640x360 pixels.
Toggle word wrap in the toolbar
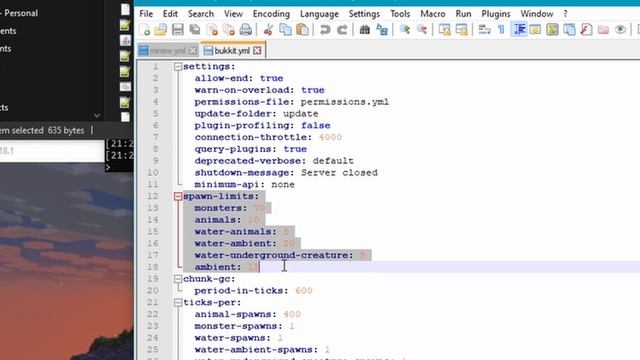pos(484,29)
